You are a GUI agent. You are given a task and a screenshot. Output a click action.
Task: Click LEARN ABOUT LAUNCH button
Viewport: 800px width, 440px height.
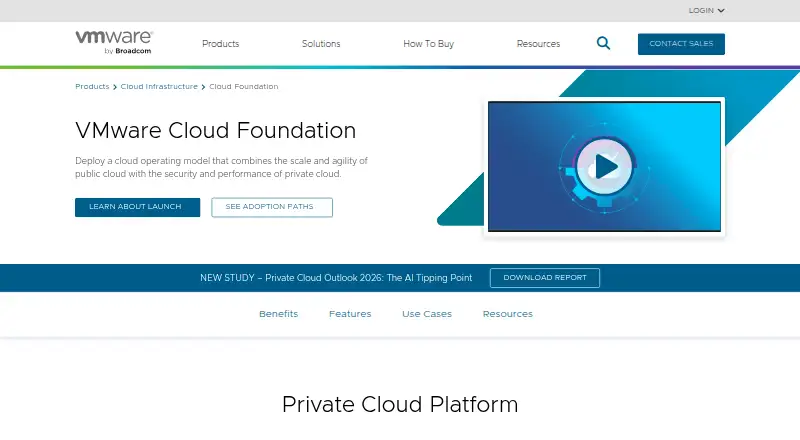pos(137,207)
